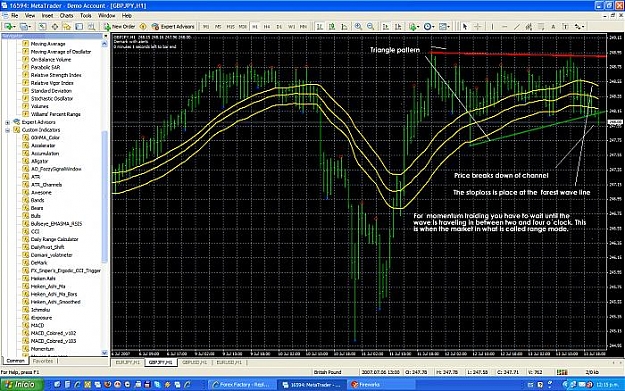Toggle the Terminal window icon
625x391 pixels.
[x=79, y=27]
